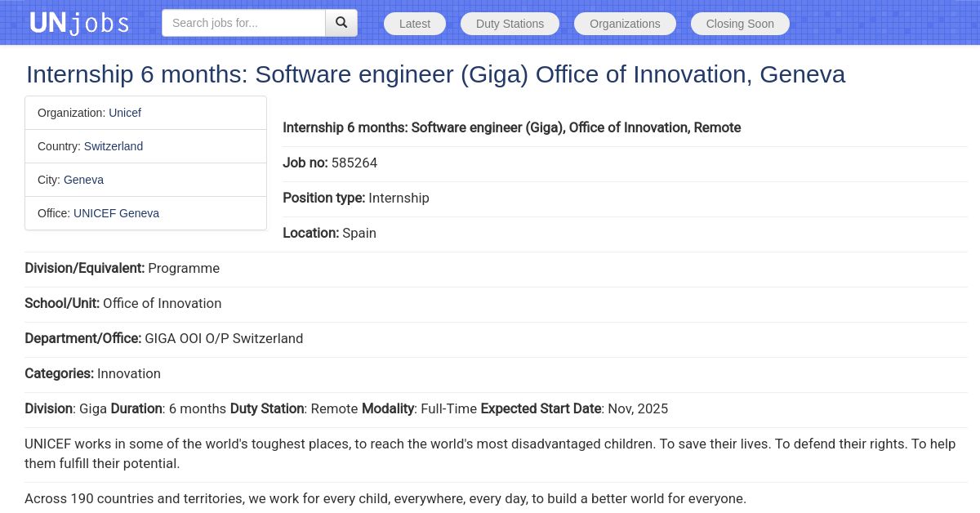Click the bold remote internship subtitle
This screenshot has height=513, width=980.
tap(511, 127)
